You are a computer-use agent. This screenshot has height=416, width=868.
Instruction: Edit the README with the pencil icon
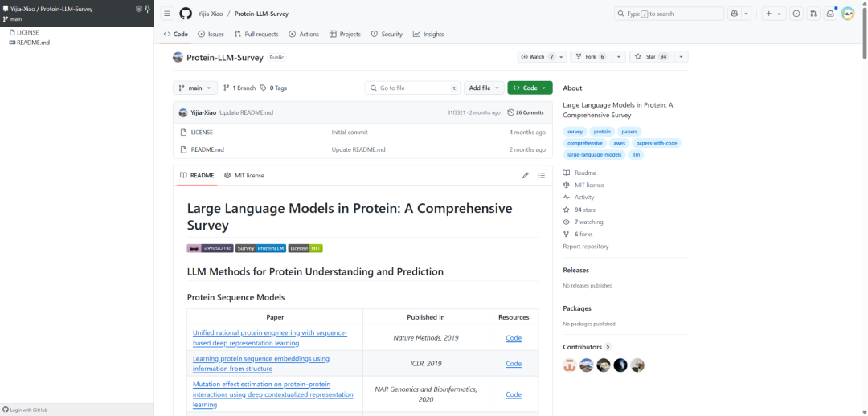pos(526,175)
